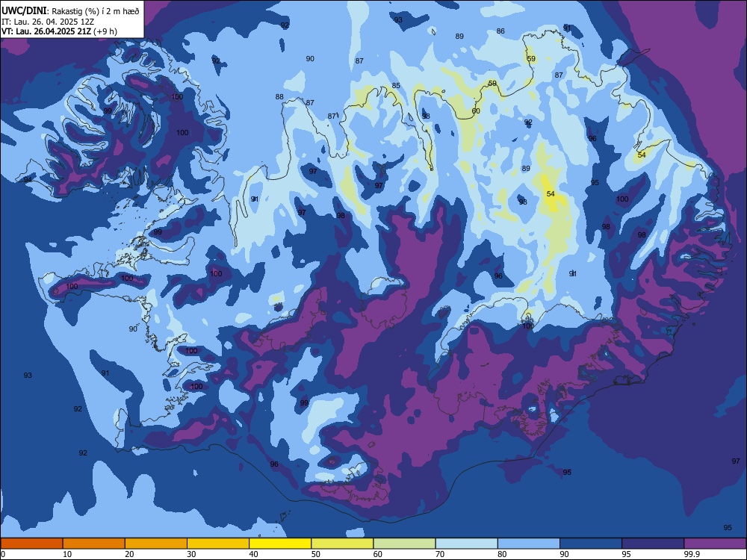Viewport: 747px width, 560px height.
Task: Select the 20–30 legend color swatch
Action: tap(156, 544)
